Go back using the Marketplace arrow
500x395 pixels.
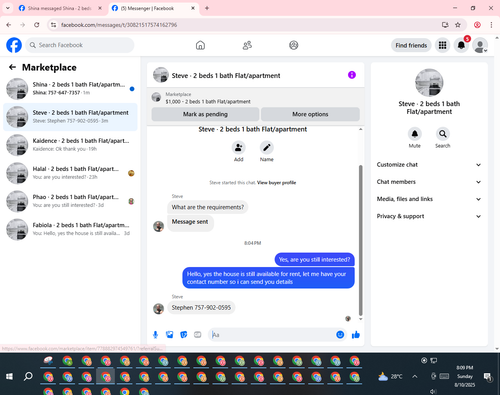click(x=12, y=67)
